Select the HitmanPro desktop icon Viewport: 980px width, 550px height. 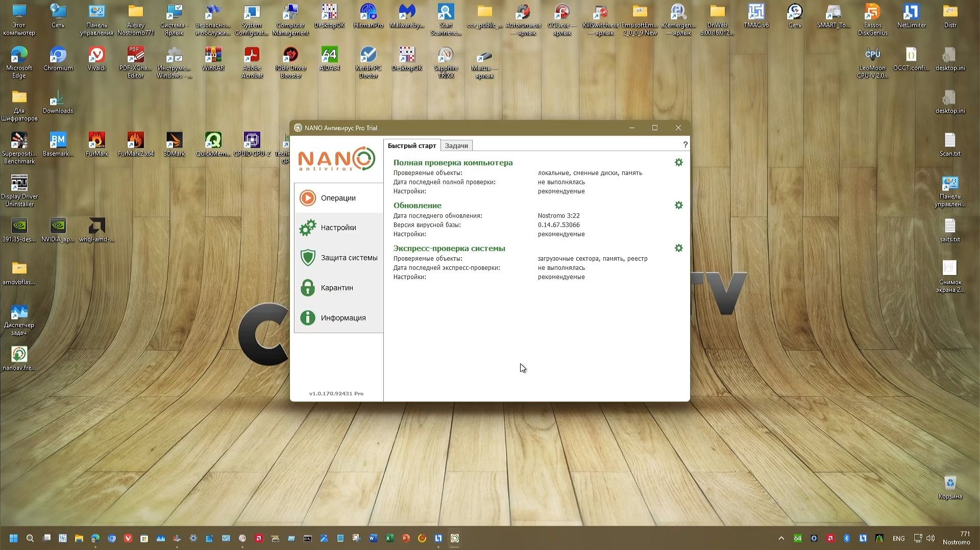pyautogui.click(x=368, y=16)
